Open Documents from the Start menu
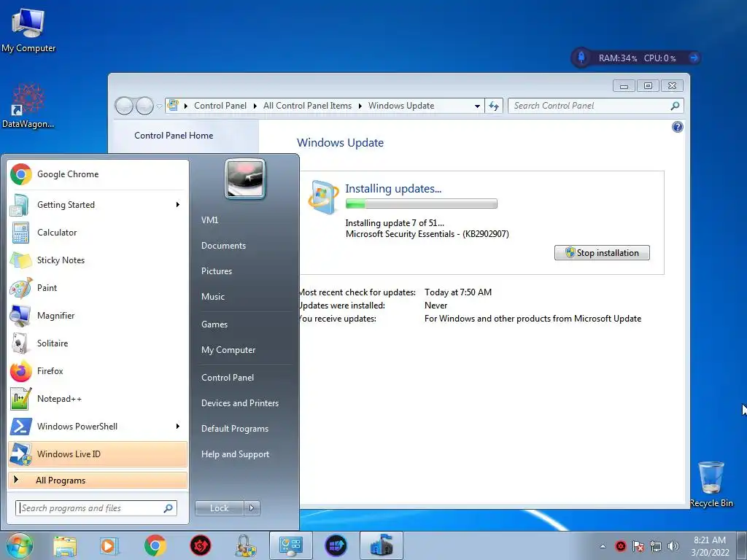Image resolution: width=747 pixels, height=560 pixels. 223,246
